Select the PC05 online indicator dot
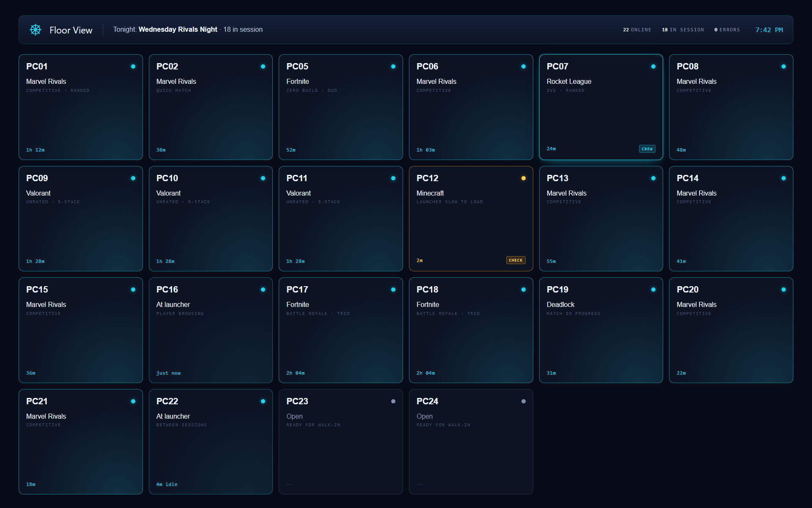The width and height of the screenshot is (812, 508). coord(393,66)
